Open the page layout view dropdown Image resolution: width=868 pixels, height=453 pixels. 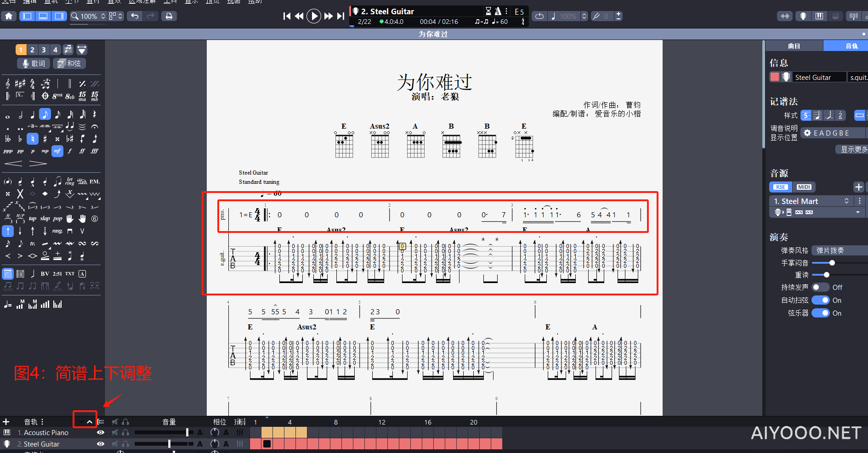(x=116, y=16)
